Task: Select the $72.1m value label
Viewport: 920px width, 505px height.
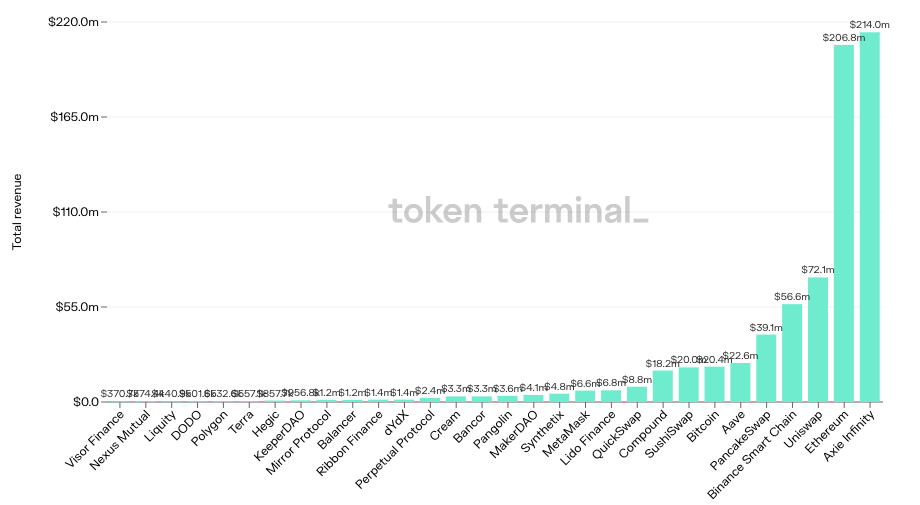Action: (x=818, y=270)
